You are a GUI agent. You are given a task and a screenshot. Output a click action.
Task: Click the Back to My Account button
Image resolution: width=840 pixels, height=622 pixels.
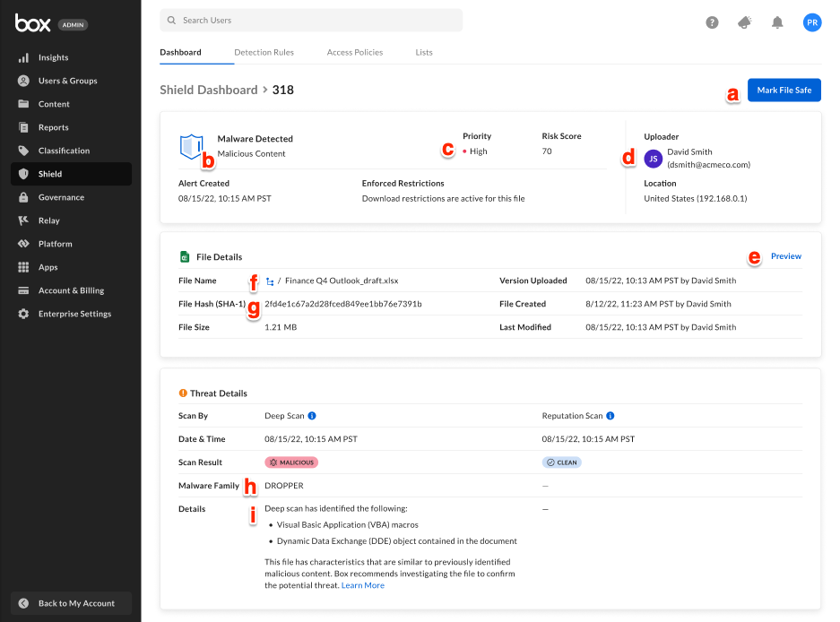[x=71, y=603]
